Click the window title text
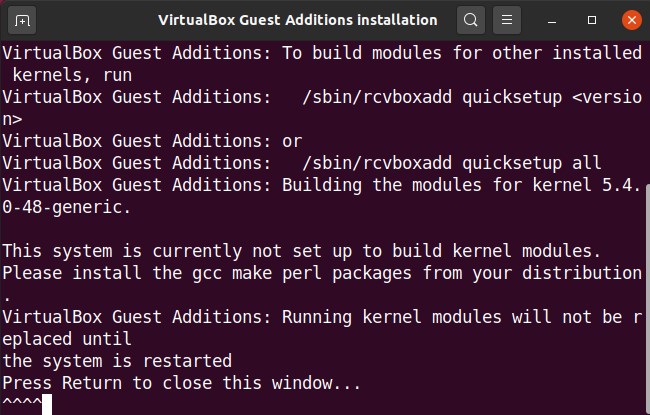 pos(297,20)
